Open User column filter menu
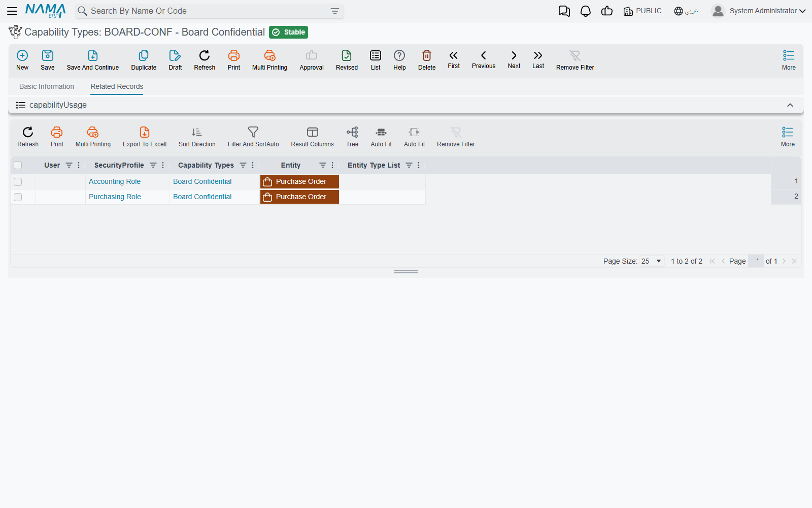 [x=69, y=165]
